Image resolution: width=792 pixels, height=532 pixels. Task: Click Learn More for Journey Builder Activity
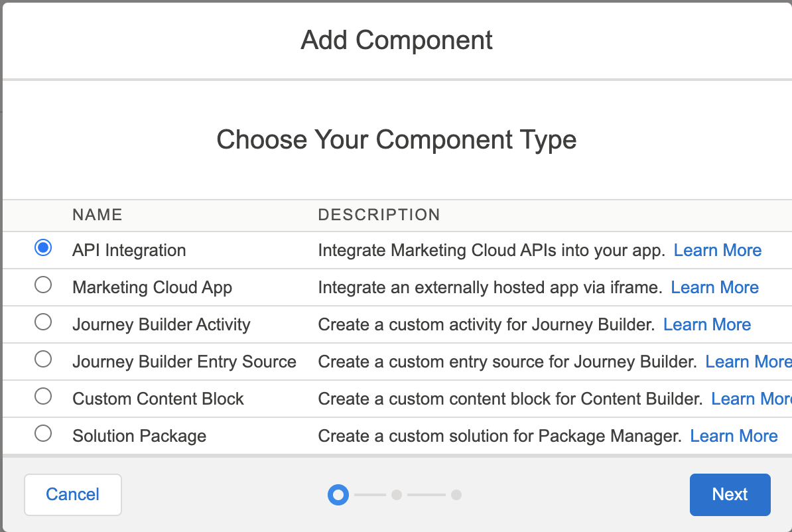[707, 324]
